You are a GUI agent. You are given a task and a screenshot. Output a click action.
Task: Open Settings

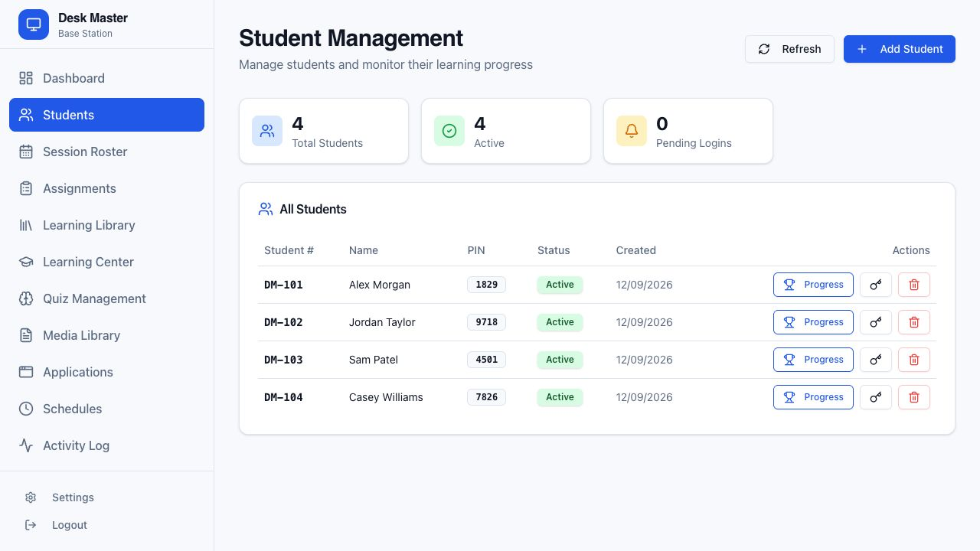[x=106, y=497]
